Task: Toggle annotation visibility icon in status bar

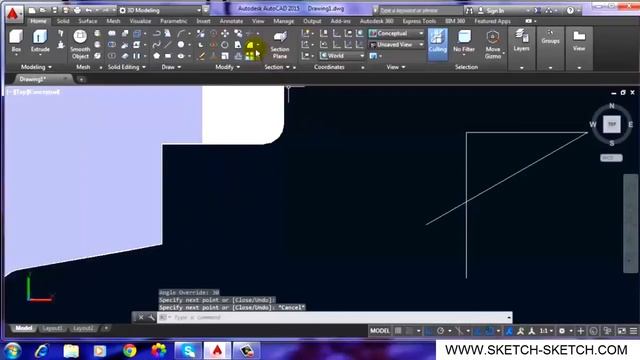Action: [520, 331]
